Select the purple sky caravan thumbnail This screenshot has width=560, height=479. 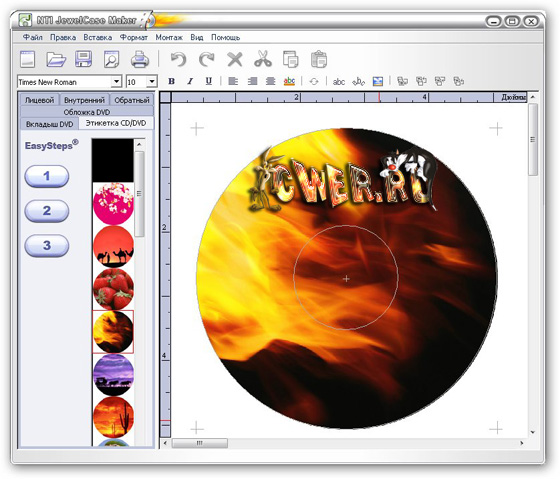[113, 375]
